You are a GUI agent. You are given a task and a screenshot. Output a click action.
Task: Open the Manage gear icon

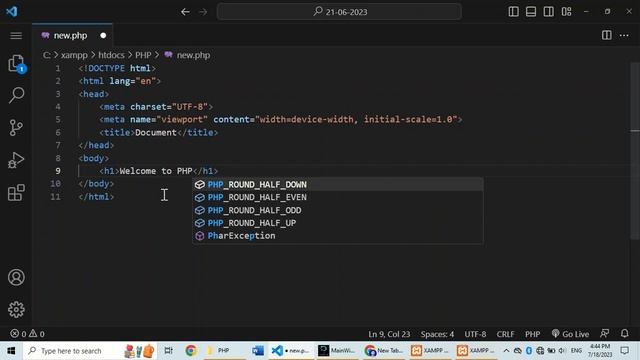pyautogui.click(x=16, y=310)
